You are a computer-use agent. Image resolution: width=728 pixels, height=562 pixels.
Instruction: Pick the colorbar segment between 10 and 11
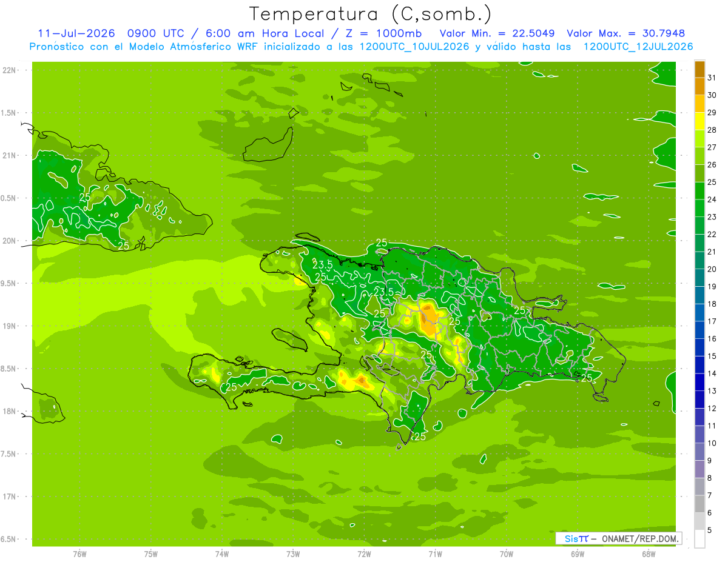coord(699,435)
